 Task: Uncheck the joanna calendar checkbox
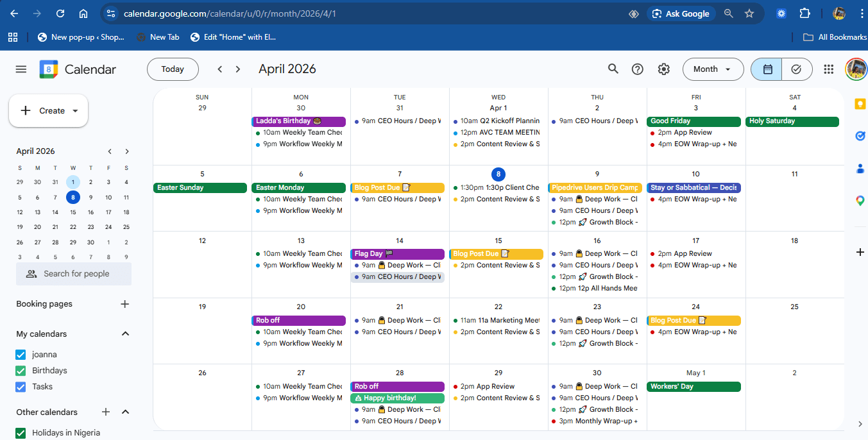pos(21,355)
